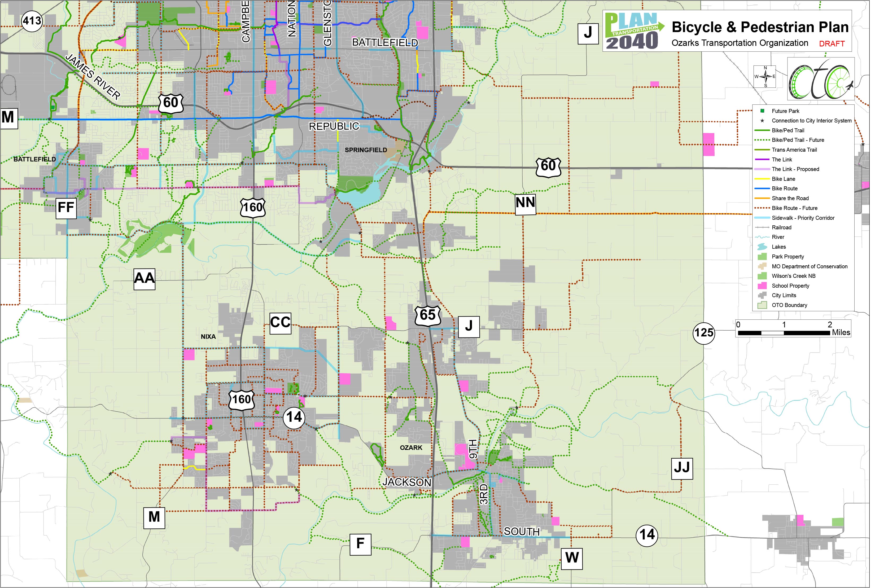The width and height of the screenshot is (875, 588).
Task: Click the miles scale bar
Action: click(784, 333)
